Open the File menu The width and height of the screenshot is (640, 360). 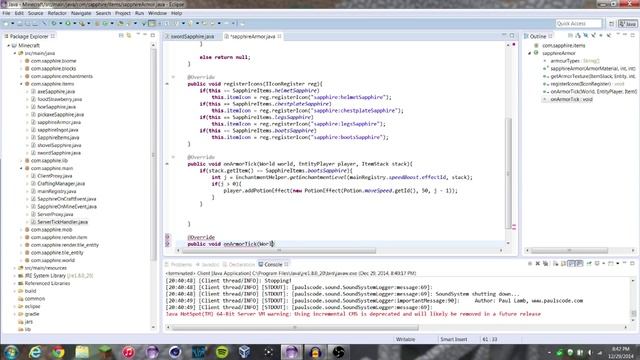(x=7, y=13)
